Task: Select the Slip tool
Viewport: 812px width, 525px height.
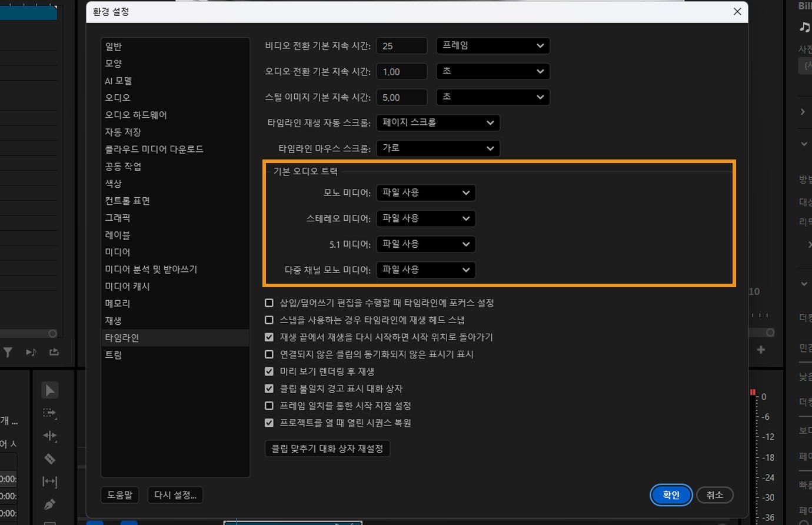Action: pyautogui.click(x=50, y=481)
